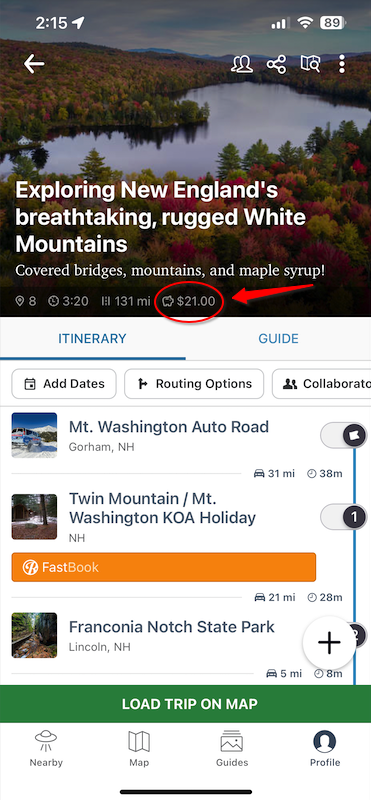371x800 pixels.
Task: Tap the share icon
Action: coord(276,64)
